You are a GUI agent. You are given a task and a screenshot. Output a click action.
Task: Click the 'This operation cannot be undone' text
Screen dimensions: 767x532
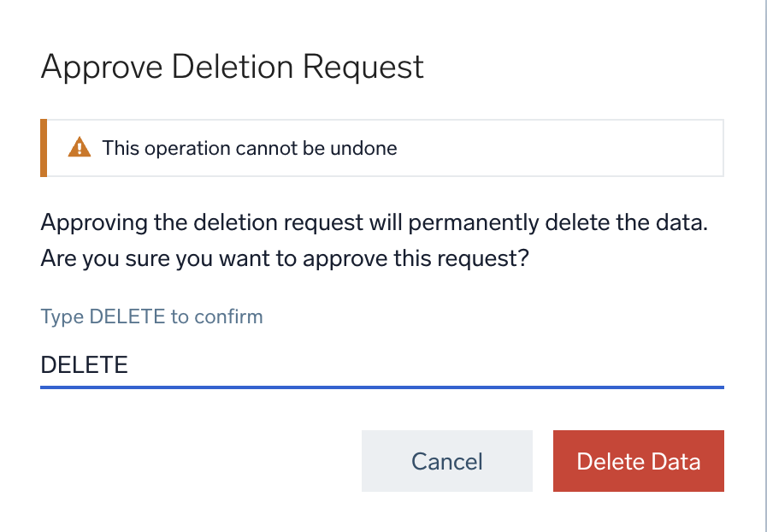[x=249, y=148]
